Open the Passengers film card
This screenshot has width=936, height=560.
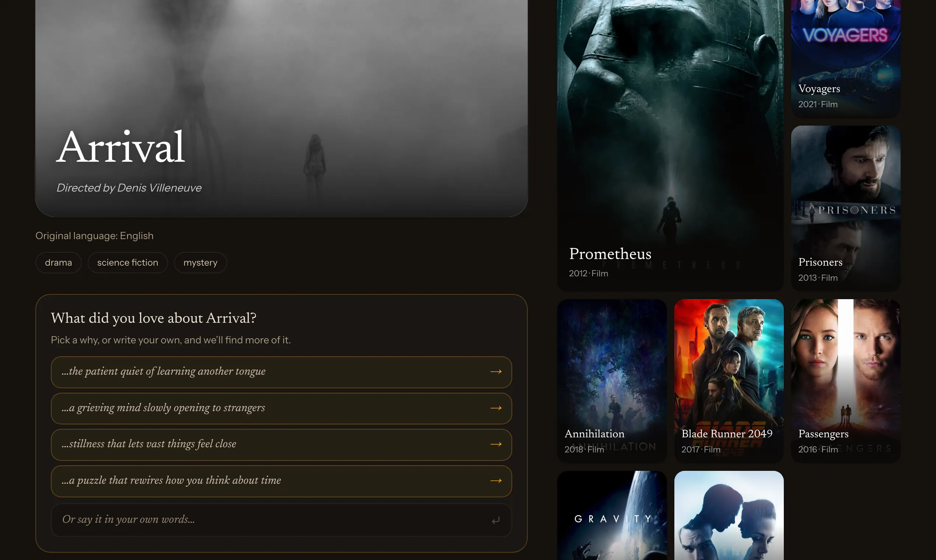pyautogui.click(x=845, y=381)
